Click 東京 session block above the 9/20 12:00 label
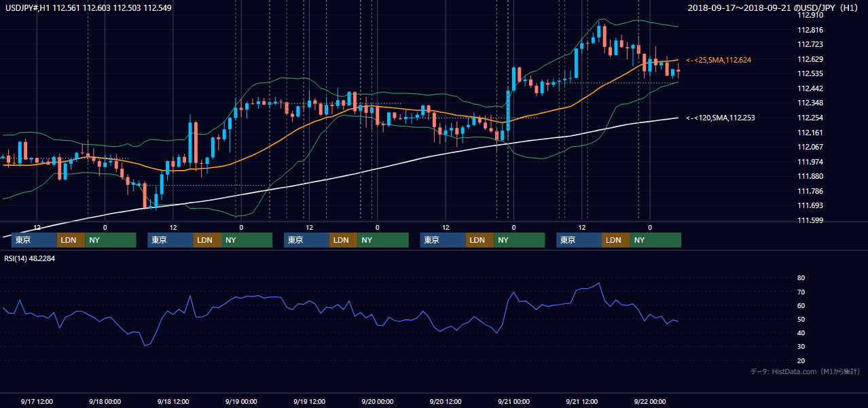The height and width of the screenshot is (408, 868). [443, 240]
